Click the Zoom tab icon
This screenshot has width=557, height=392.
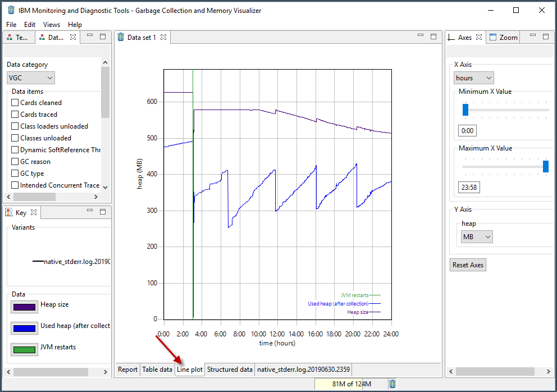pos(493,37)
